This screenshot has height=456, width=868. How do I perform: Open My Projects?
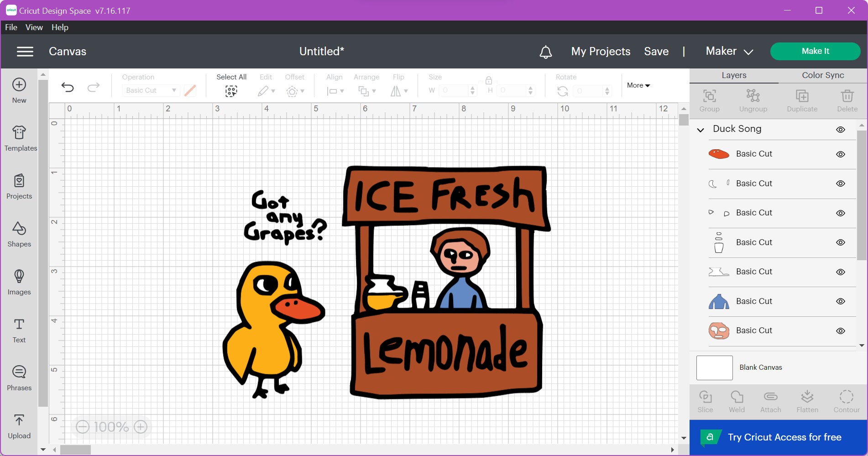(600, 51)
